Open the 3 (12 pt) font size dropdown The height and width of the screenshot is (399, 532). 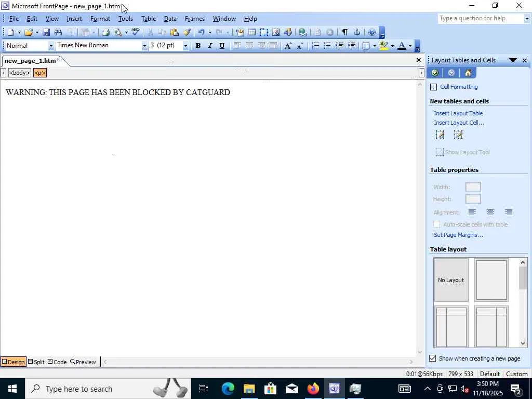click(185, 46)
